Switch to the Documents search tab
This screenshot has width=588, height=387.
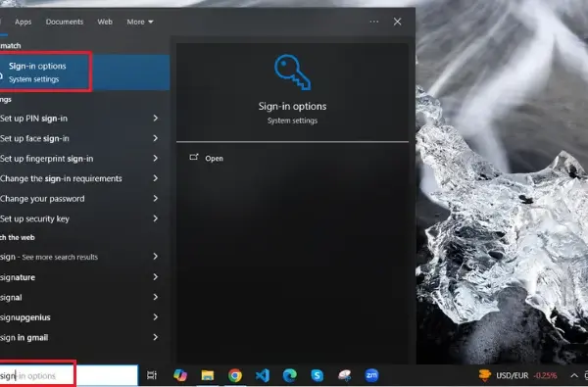[x=65, y=22]
